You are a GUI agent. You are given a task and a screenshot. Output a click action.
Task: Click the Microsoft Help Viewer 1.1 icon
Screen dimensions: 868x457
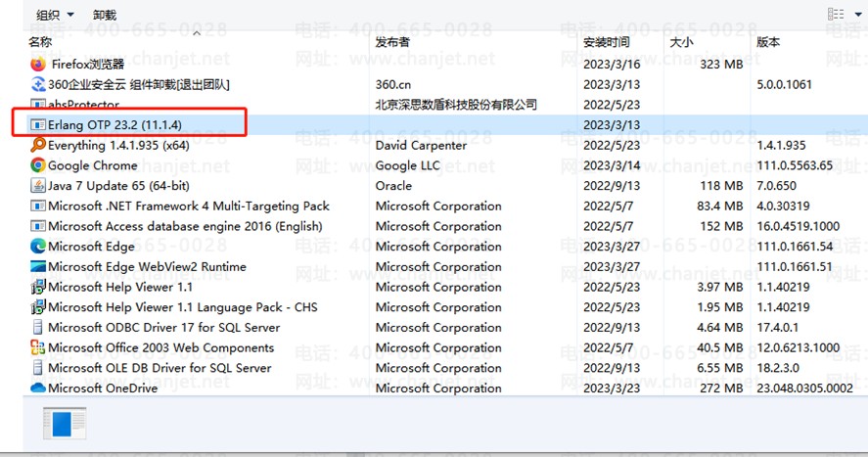[37, 287]
